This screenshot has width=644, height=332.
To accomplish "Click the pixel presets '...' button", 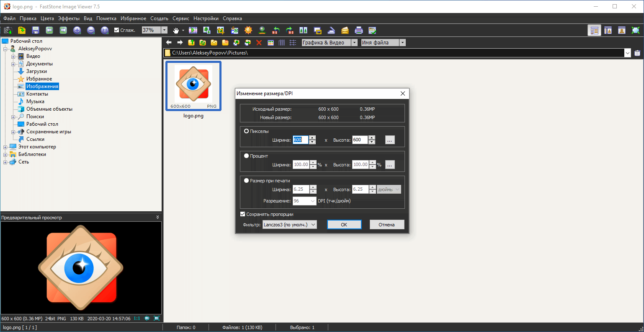I will pyautogui.click(x=390, y=140).
